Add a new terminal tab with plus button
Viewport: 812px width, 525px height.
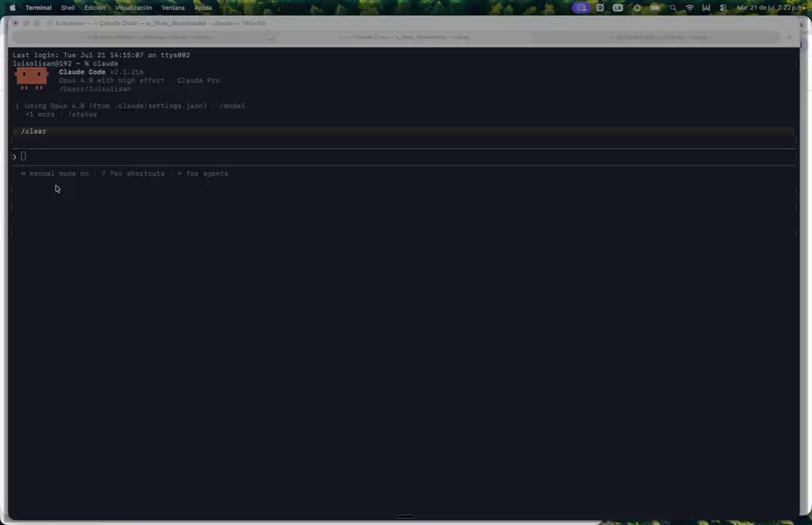click(x=789, y=37)
